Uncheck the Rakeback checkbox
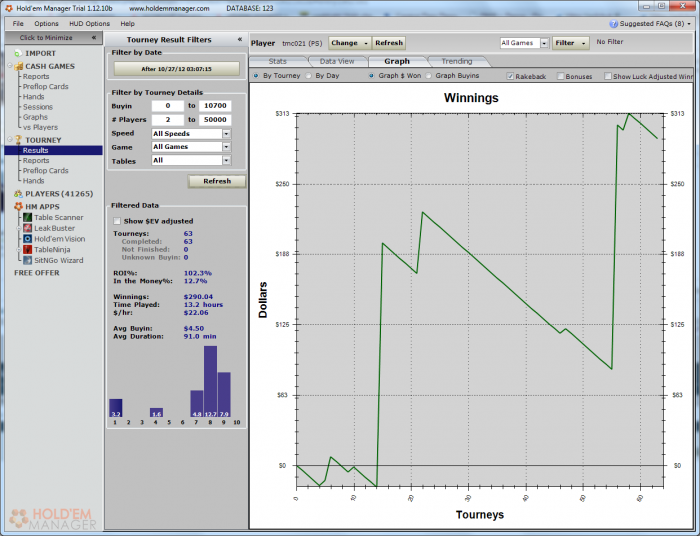Image resolution: width=700 pixels, height=536 pixels. pos(510,76)
